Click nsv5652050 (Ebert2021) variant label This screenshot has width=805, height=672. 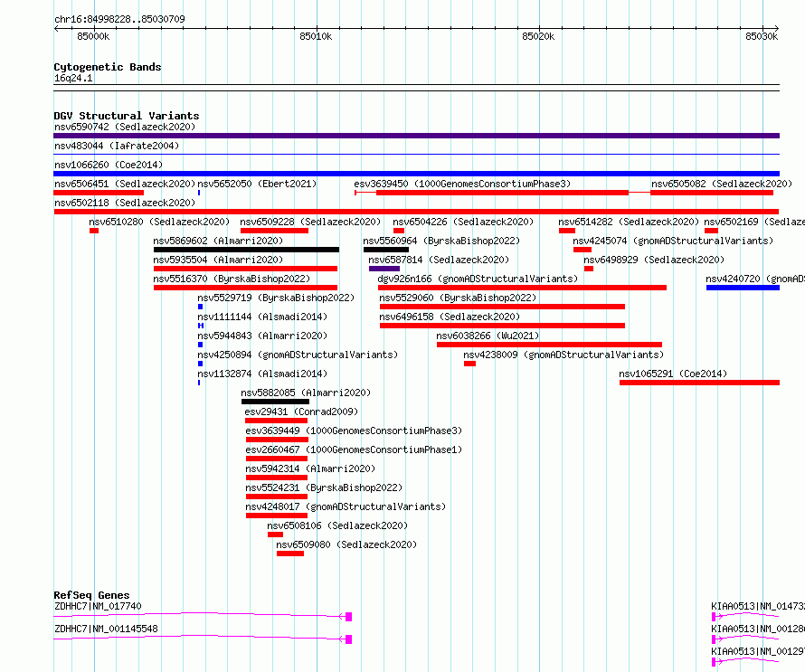pyautogui.click(x=257, y=184)
